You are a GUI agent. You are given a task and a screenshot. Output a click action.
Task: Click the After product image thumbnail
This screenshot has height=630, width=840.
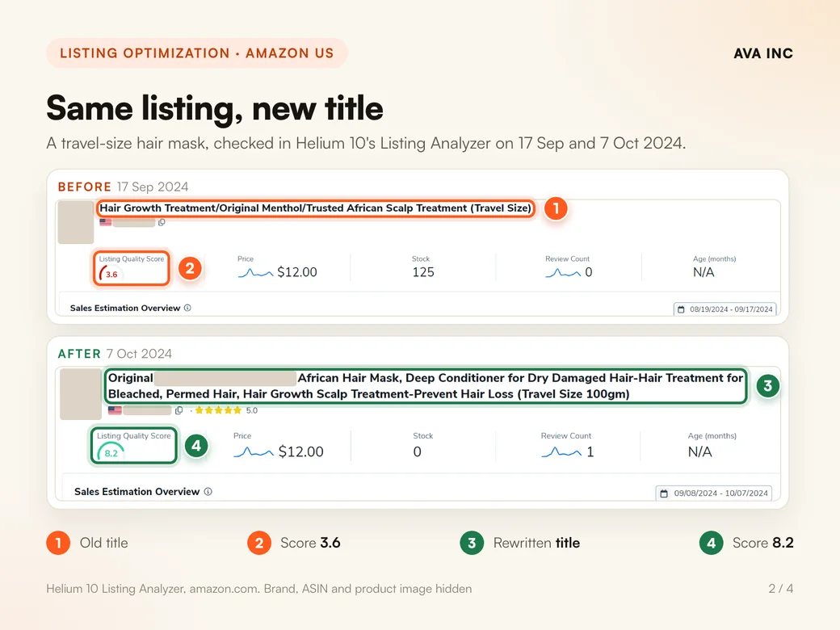80,394
